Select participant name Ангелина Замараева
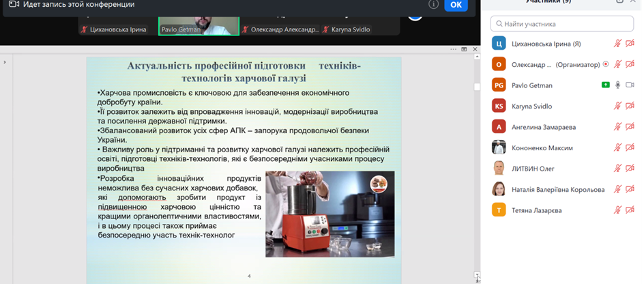Viewport: 644px width, 284px height. 544,127
